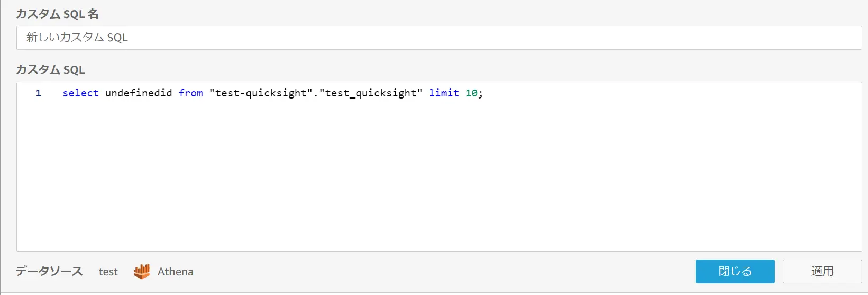This screenshot has width=868, height=295.
Task: Click the 閉じる button
Action: 735,271
